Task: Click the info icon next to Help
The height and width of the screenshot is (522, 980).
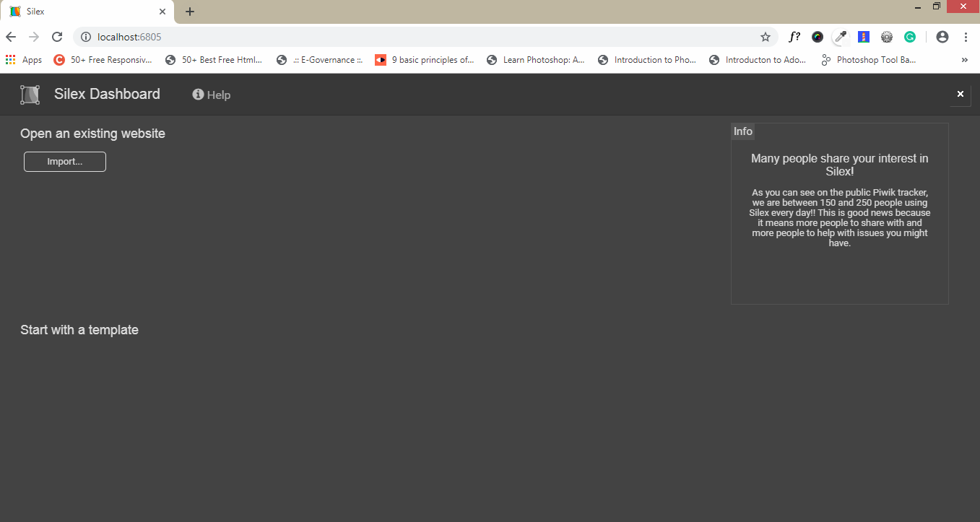Action: coord(197,94)
